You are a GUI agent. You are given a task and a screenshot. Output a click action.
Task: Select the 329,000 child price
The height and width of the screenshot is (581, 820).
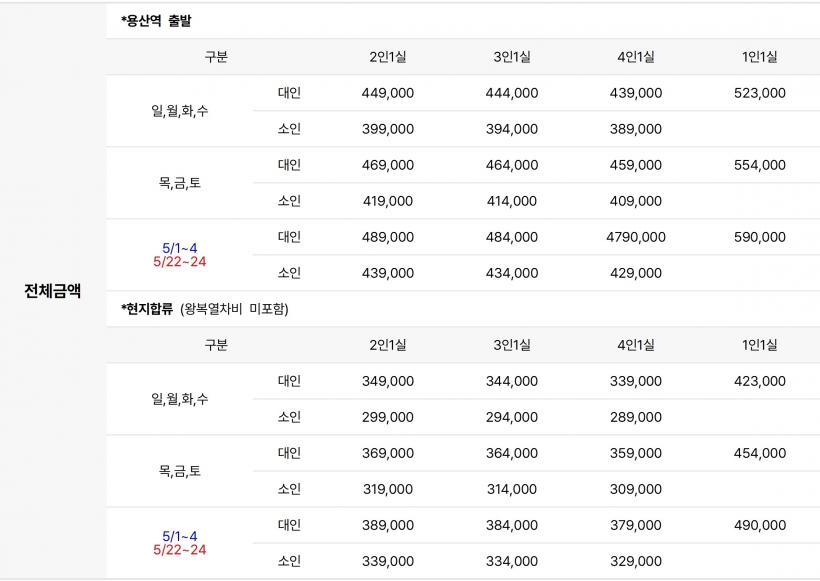pos(635,561)
